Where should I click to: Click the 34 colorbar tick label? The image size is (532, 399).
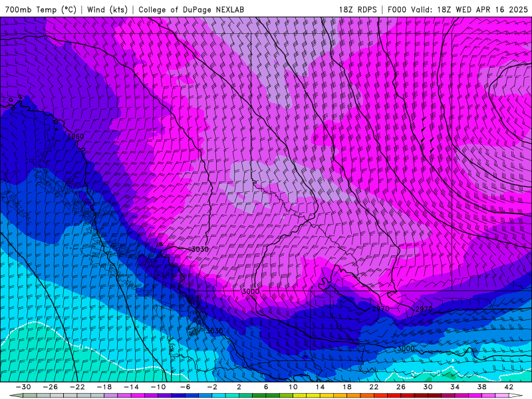(x=455, y=387)
